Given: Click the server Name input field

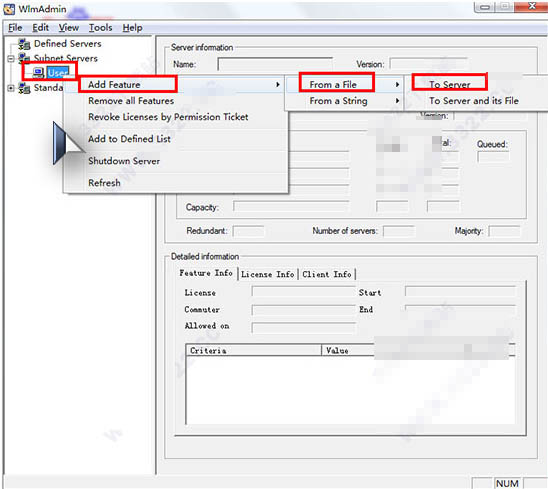Looking at the screenshot, I should pos(275,64).
